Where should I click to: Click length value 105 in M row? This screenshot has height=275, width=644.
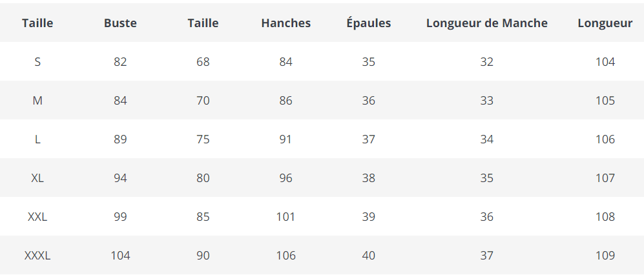click(x=605, y=101)
